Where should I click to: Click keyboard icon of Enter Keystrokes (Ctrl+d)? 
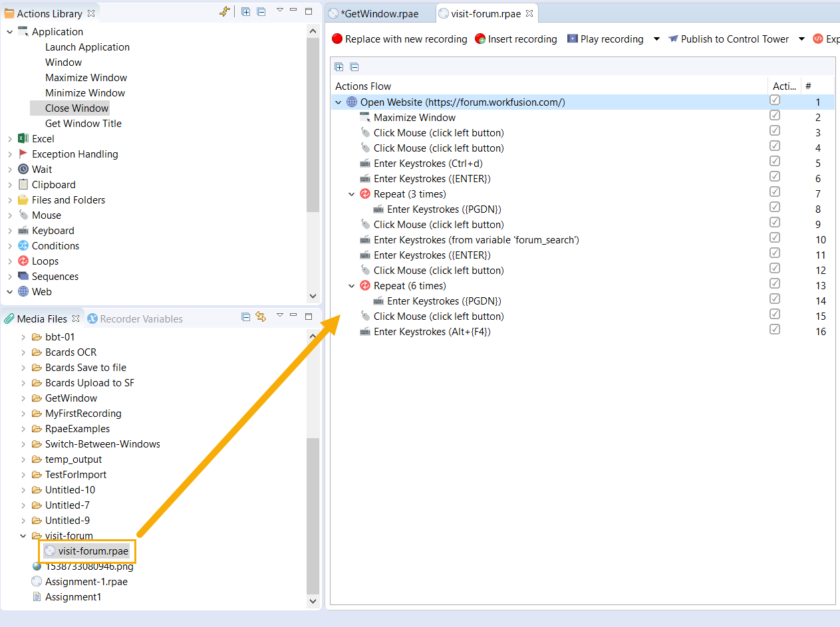[x=364, y=163]
